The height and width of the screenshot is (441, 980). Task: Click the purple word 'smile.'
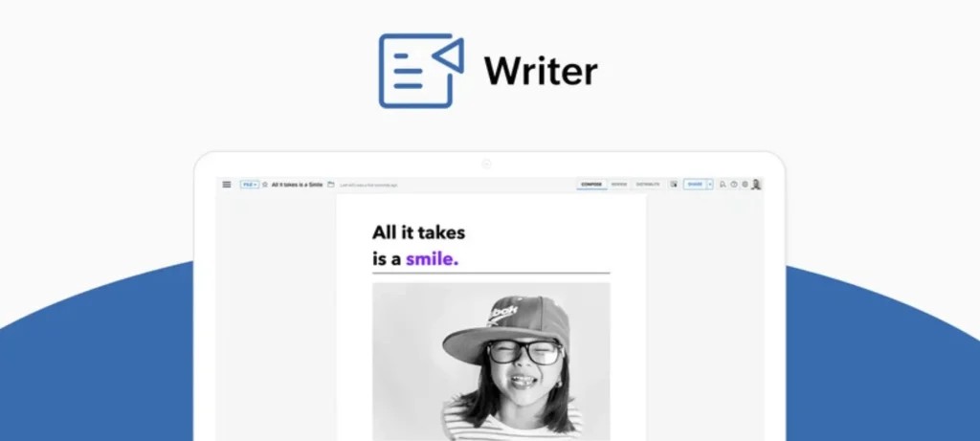click(x=432, y=259)
